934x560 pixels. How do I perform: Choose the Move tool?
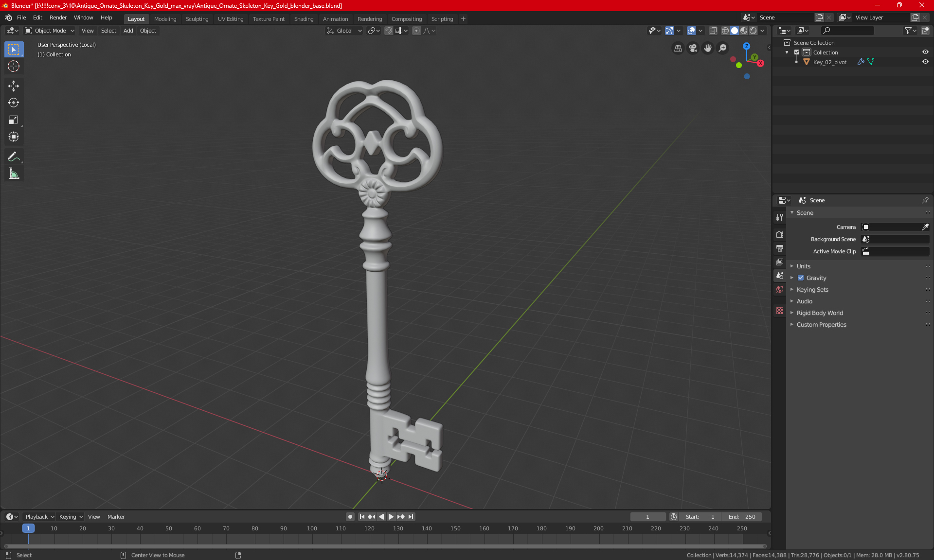(x=14, y=86)
